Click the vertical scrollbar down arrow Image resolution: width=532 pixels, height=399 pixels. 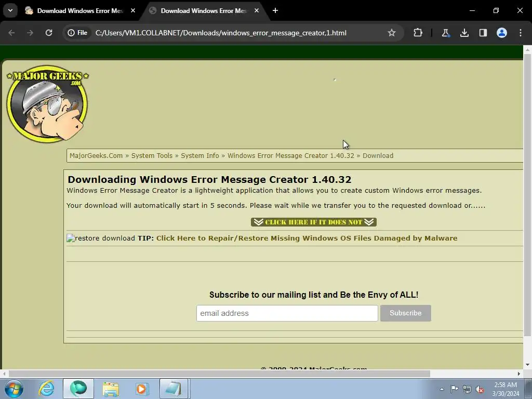527,365
